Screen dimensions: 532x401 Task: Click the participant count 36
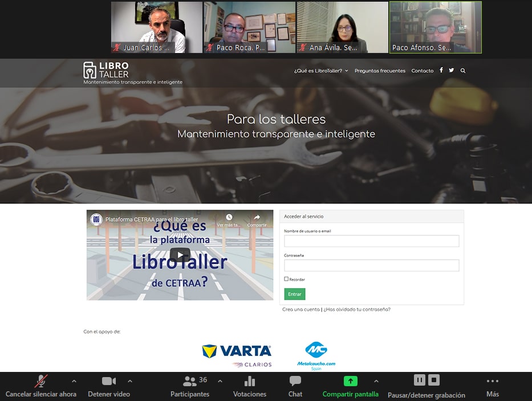click(x=203, y=380)
